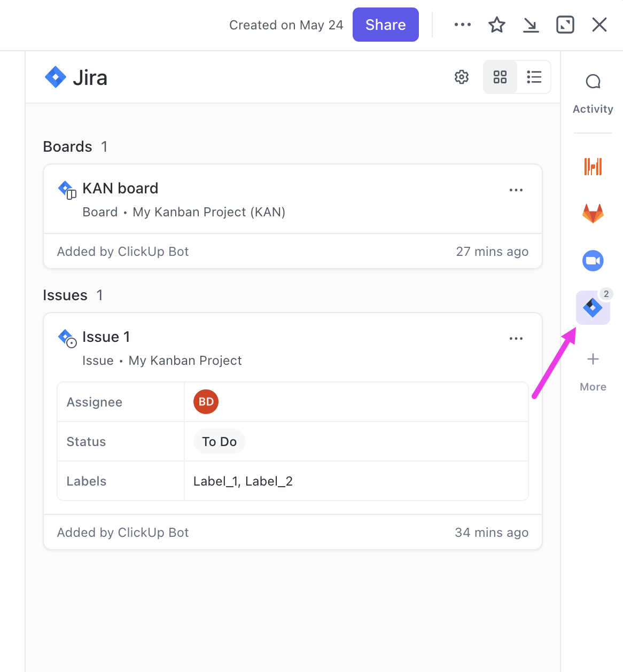
Task: Open KAN board options menu
Action: click(516, 190)
